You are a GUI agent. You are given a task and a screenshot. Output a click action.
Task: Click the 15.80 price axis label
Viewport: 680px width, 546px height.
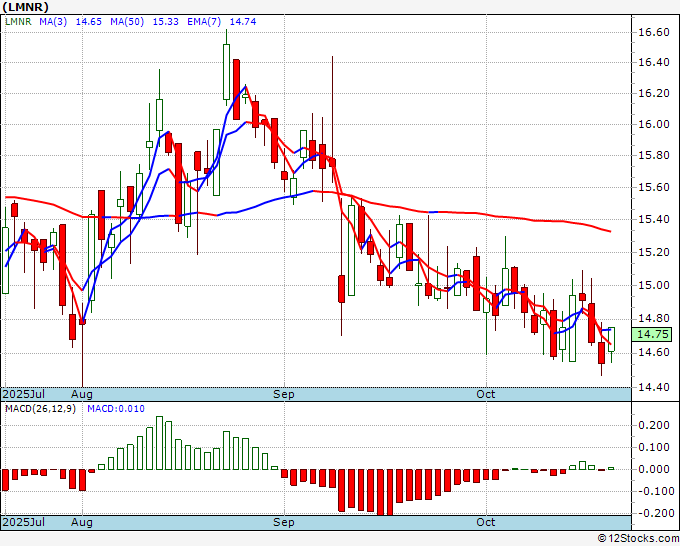click(x=654, y=156)
